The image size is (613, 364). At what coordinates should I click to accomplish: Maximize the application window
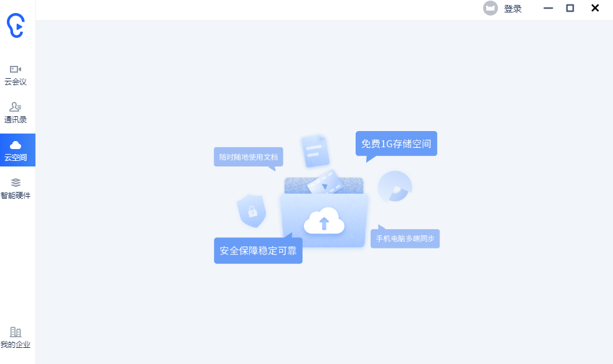[571, 8]
